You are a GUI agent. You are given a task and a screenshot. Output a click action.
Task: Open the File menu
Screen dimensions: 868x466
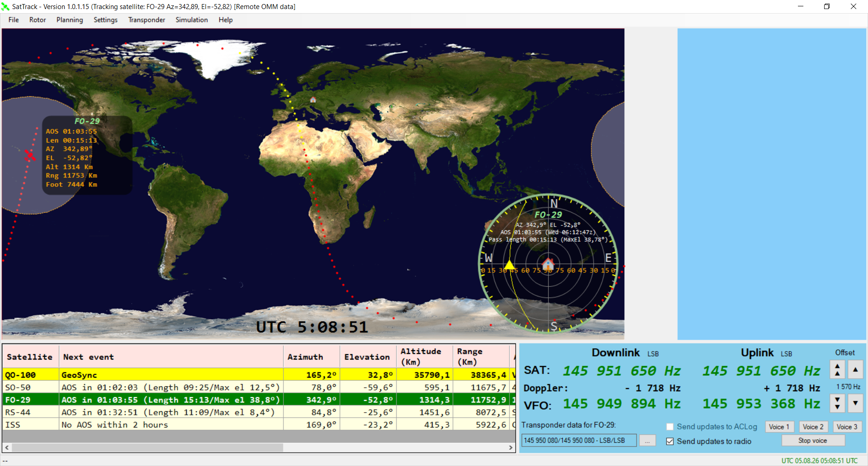14,20
